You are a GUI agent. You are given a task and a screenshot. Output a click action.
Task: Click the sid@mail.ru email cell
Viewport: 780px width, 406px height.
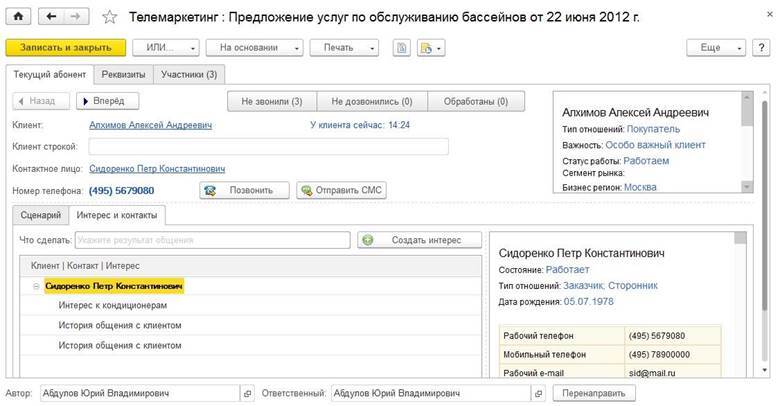click(672, 373)
